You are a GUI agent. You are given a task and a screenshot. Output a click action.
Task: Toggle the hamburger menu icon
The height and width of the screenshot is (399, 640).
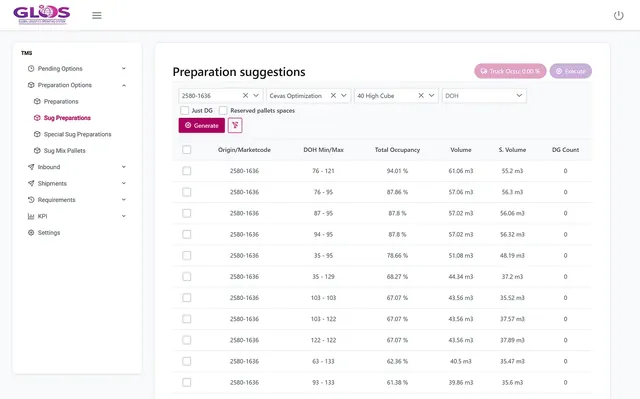97,16
